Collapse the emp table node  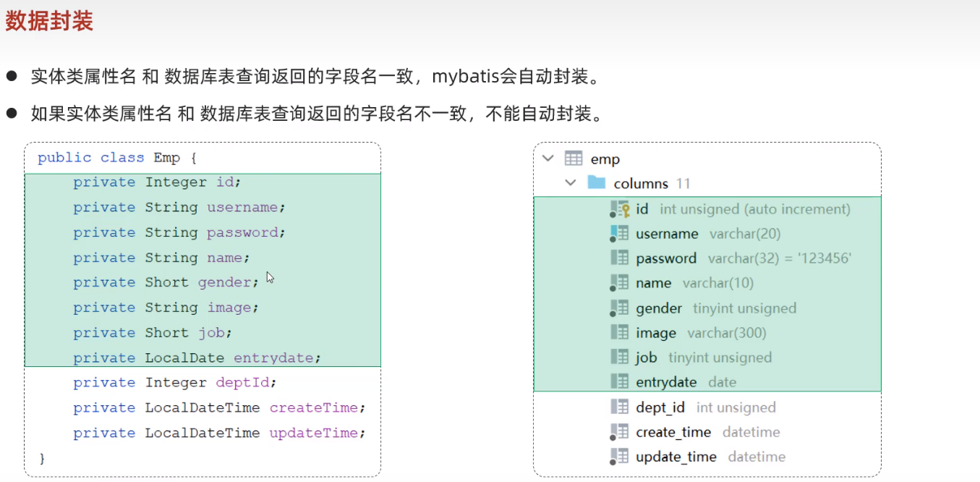pyautogui.click(x=547, y=158)
